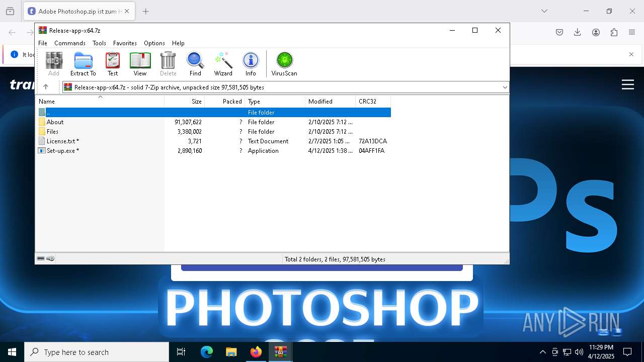Click the Firefox account icon
This screenshot has height=362, width=644.
(596, 32)
